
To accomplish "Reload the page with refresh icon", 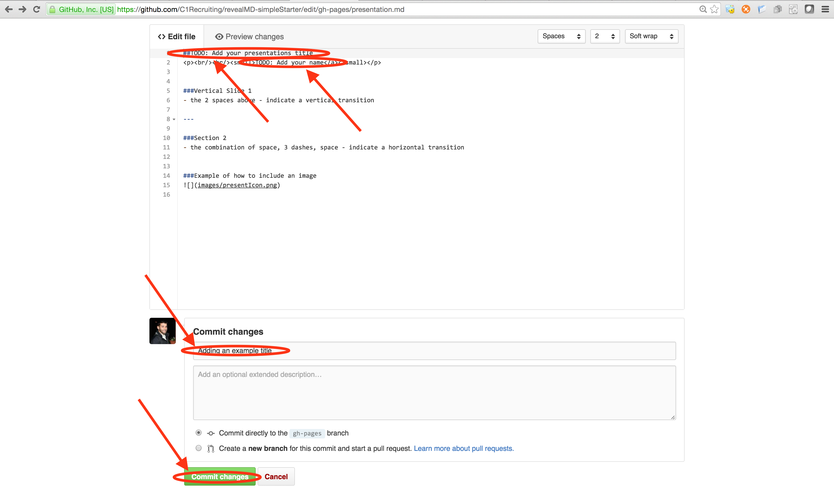I will (36, 9).
